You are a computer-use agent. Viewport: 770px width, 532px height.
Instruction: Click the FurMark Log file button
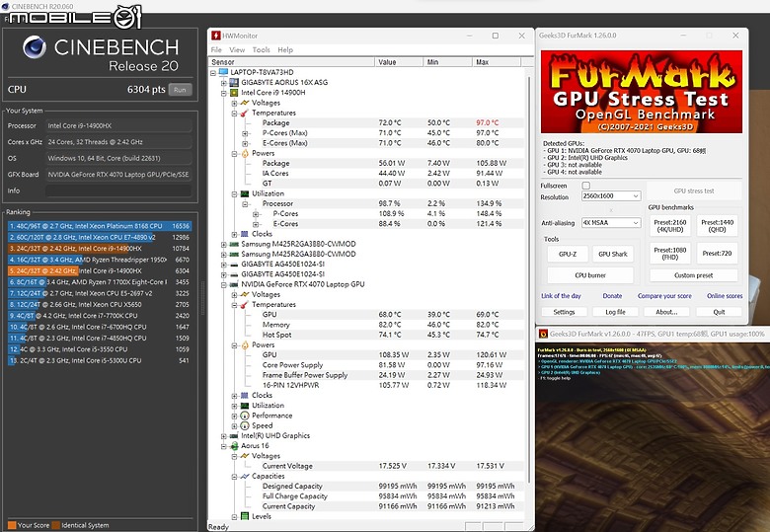coord(615,312)
